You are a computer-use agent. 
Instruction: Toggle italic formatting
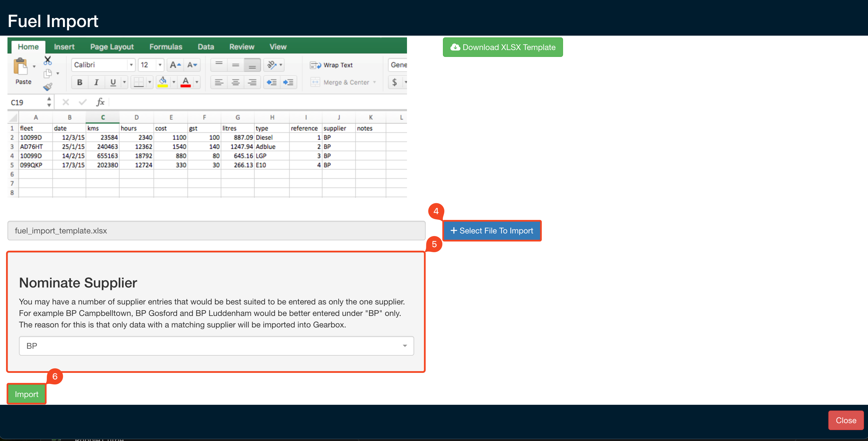pyautogui.click(x=96, y=82)
